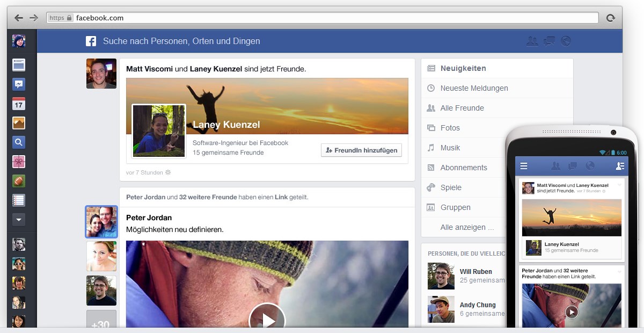Click the clock icon beside 'Neueste Meldungen'
This screenshot has width=644, height=333.
430,88
